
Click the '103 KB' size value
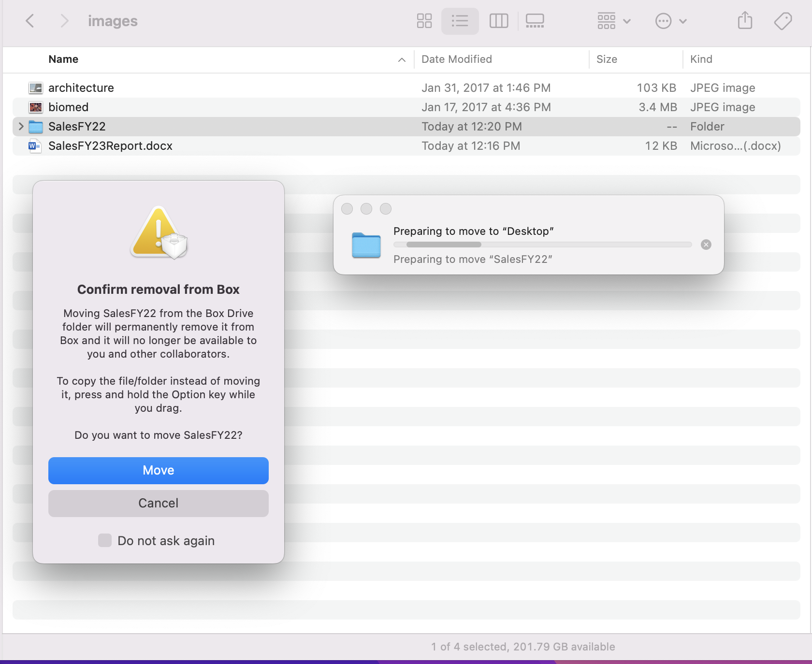click(x=656, y=87)
